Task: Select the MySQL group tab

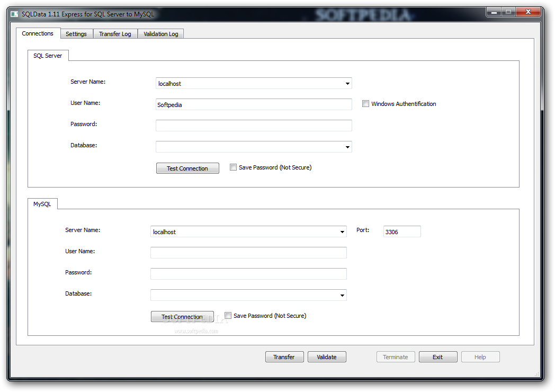Action: click(42, 204)
